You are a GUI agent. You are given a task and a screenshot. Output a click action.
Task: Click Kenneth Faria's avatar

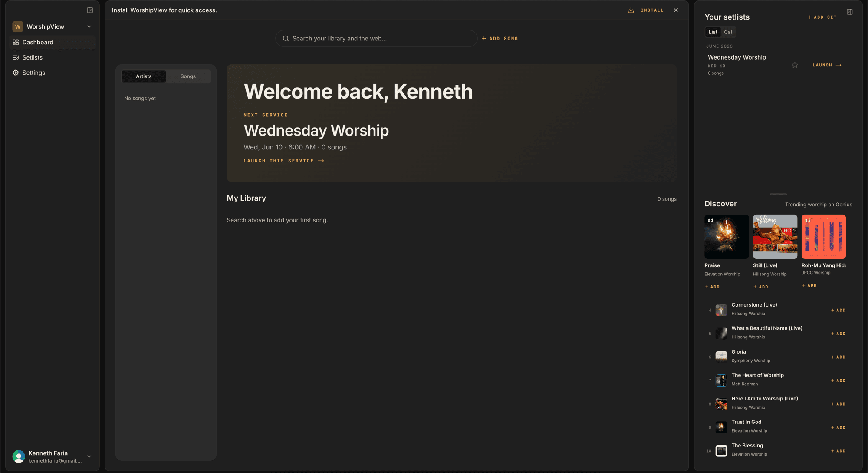click(19, 456)
